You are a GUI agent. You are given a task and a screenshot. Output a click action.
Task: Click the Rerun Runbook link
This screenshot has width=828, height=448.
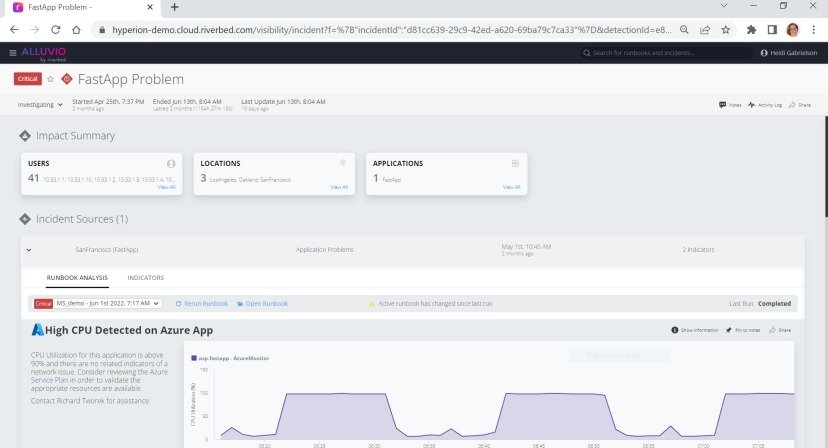[203, 303]
